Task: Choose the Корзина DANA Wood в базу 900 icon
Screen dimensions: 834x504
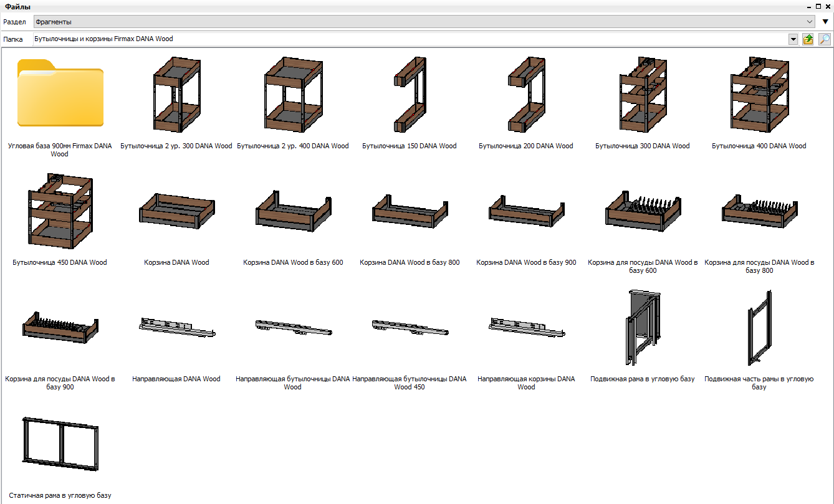Action: 527,211
